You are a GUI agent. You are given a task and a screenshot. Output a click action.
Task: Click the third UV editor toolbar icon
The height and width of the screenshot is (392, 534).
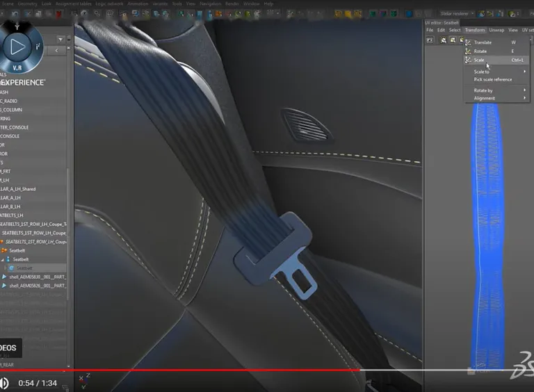[x=453, y=40]
